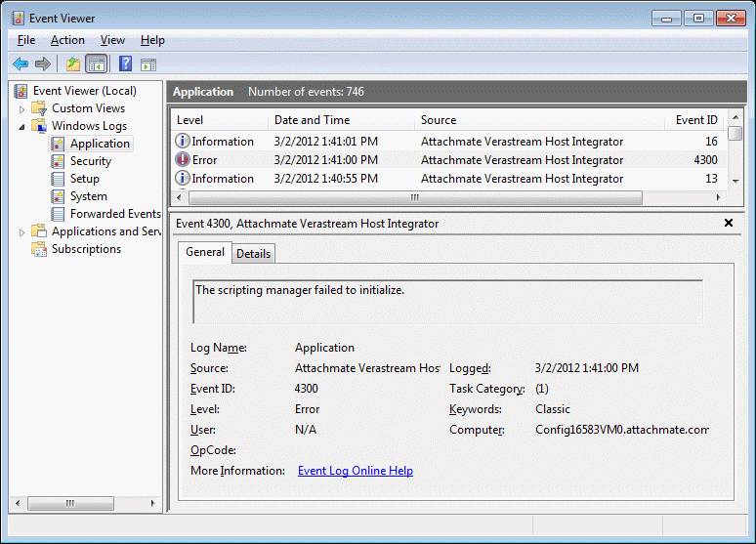756x544 pixels.
Task: Click the event list horizontal scrollbar thumb
Action: coord(415,197)
